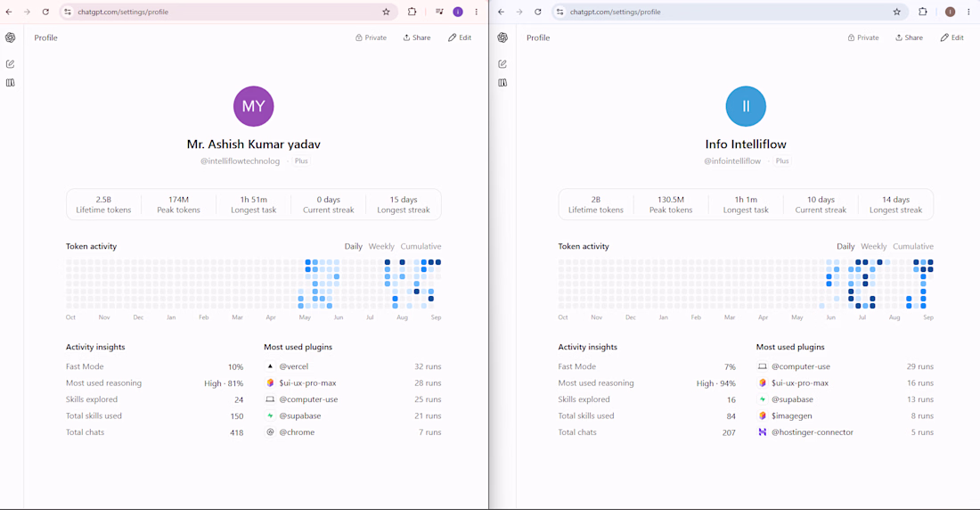Click Share button on left profile
The image size is (980, 510).
[x=417, y=37]
